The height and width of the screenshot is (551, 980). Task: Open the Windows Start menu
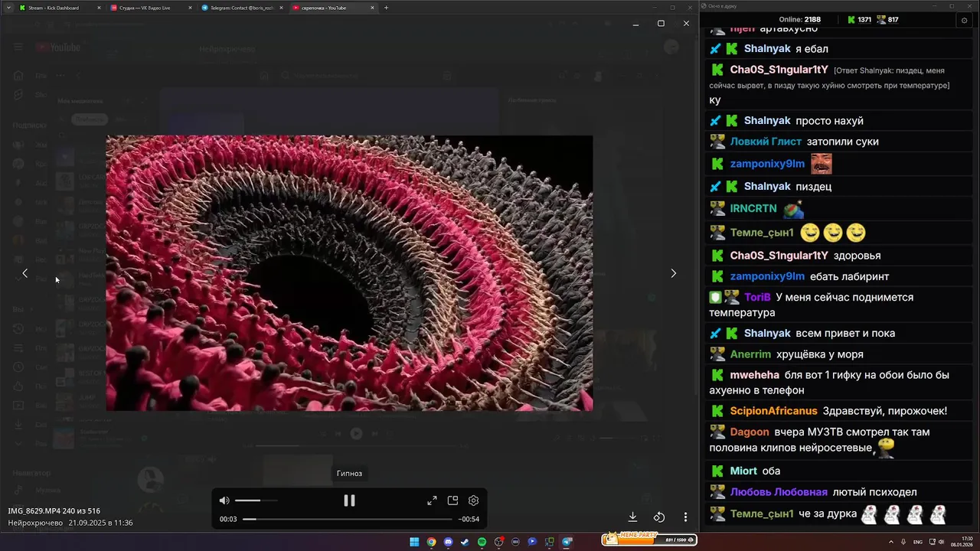click(x=414, y=542)
